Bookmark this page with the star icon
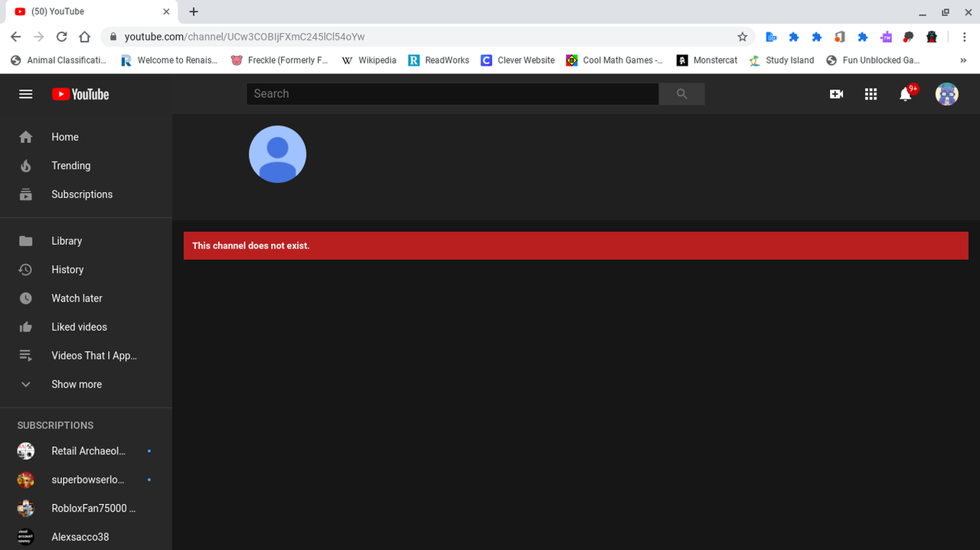The height and width of the screenshot is (550, 980). pos(742,37)
